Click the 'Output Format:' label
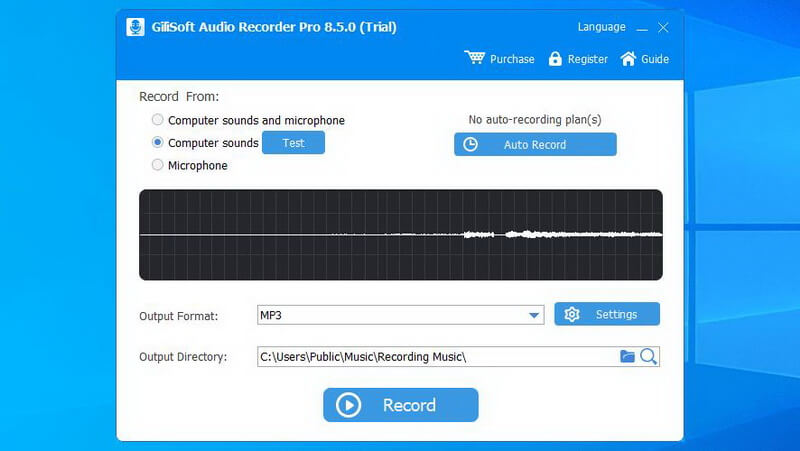 tap(179, 316)
